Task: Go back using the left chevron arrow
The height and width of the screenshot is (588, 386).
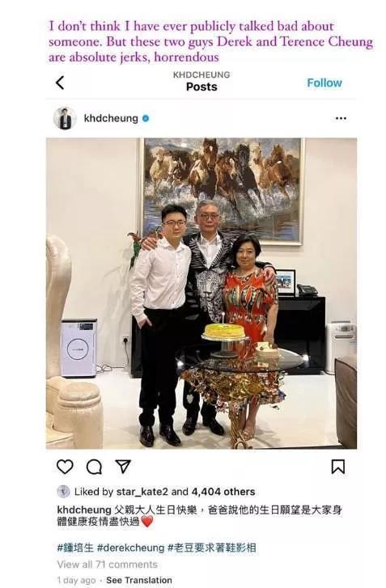Action: click(x=60, y=82)
